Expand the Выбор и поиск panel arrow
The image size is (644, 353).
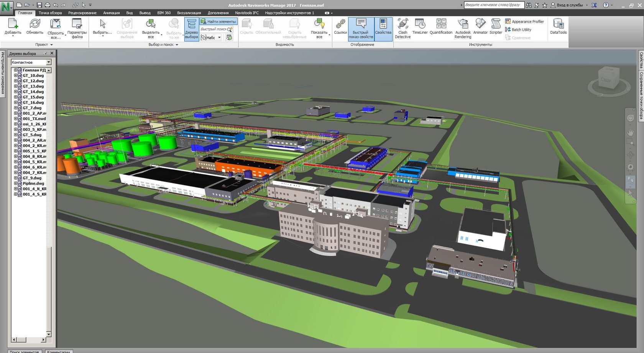point(177,45)
